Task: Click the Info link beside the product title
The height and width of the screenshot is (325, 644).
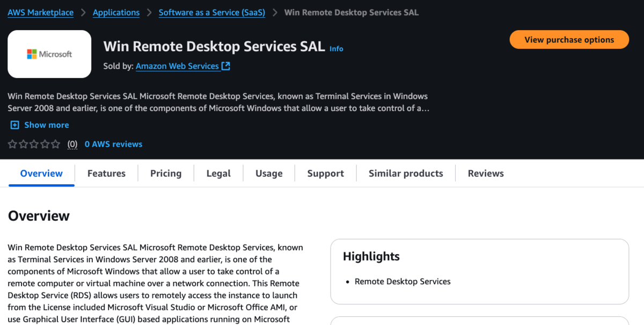Action: point(336,48)
